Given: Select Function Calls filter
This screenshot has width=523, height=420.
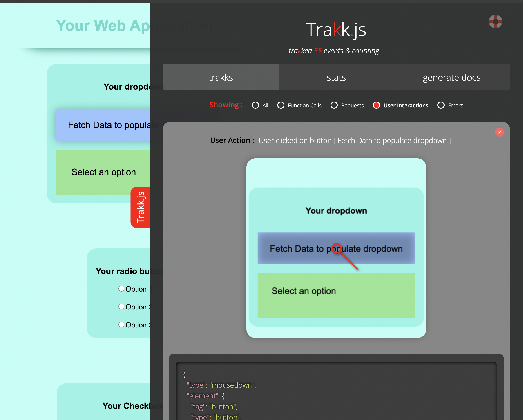Looking at the screenshot, I should click(x=281, y=105).
